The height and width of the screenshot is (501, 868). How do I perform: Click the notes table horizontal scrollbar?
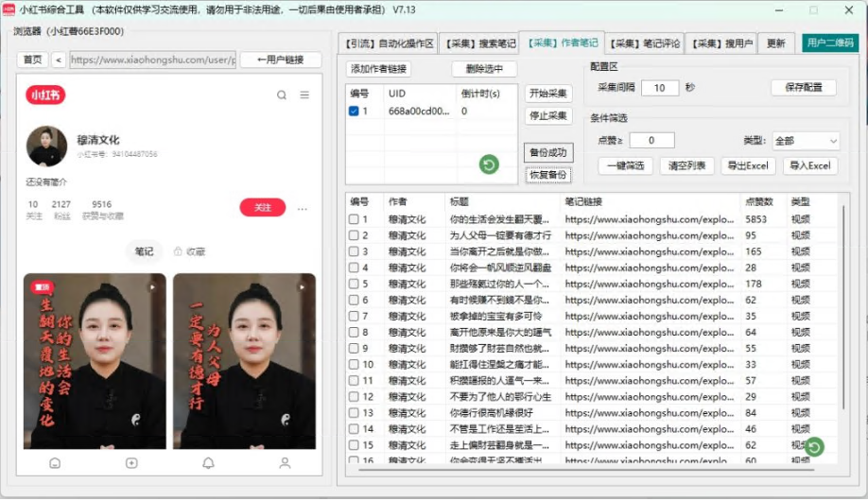point(587,470)
